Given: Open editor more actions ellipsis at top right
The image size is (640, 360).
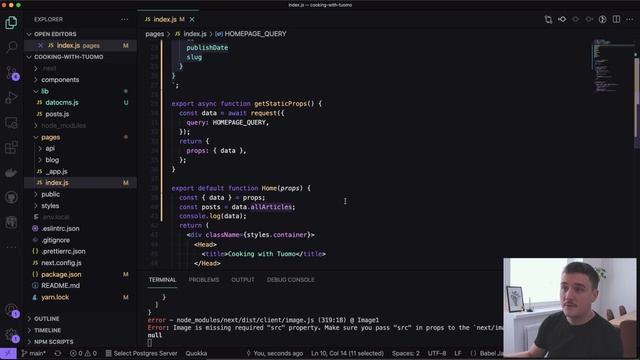Looking at the screenshot, I should (x=630, y=19).
